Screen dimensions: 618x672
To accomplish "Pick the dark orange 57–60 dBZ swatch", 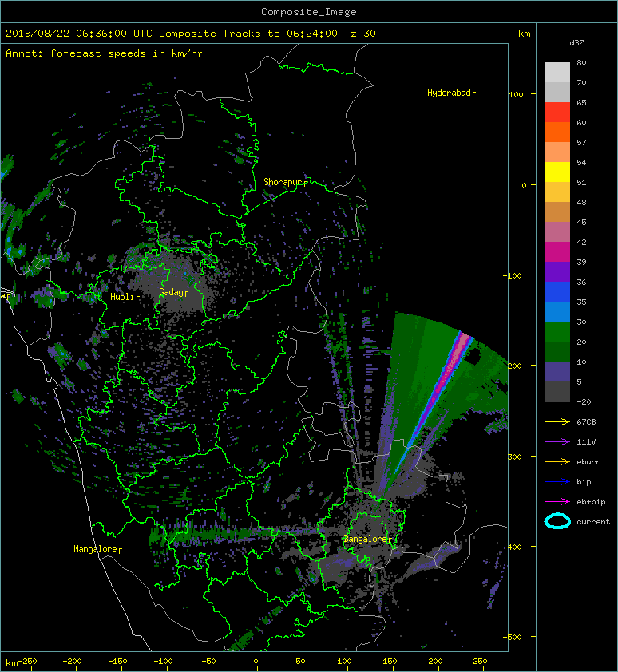I will (x=557, y=132).
